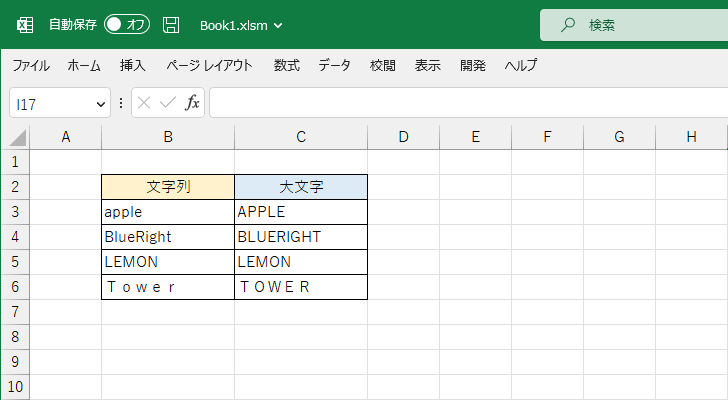Select row 8 header
This screenshot has width=728, height=400.
coord(15,337)
